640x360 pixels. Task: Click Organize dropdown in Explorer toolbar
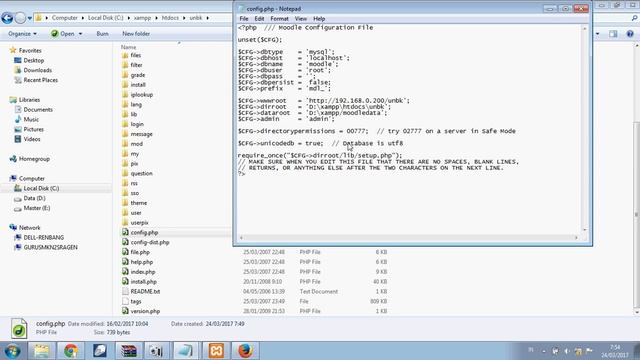(22, 33)
